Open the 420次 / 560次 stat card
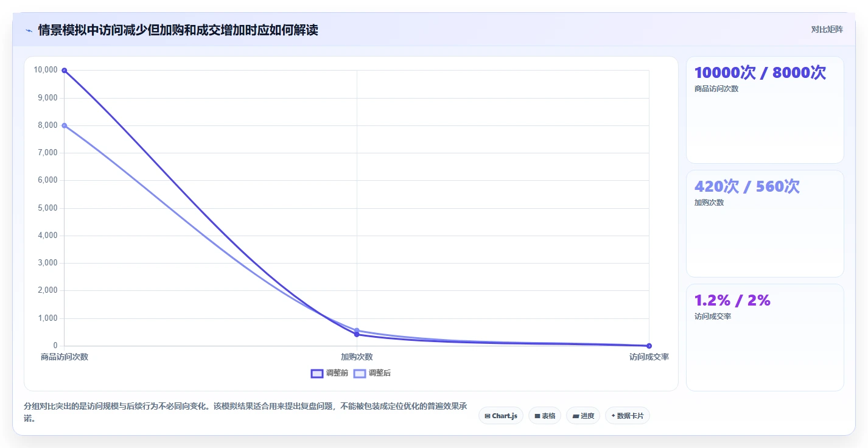Viewport: 868px width, 448px height. tap(765, 224)
